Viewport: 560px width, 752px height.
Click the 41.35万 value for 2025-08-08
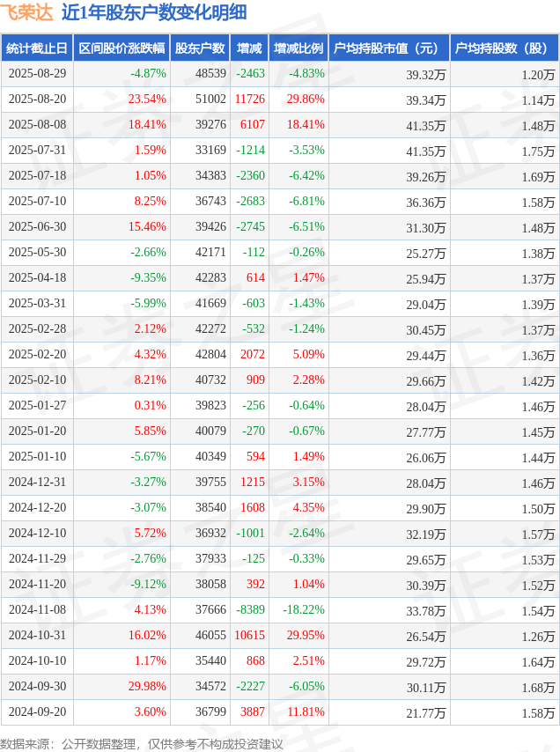pyautogui.click(x=426, y=126)
